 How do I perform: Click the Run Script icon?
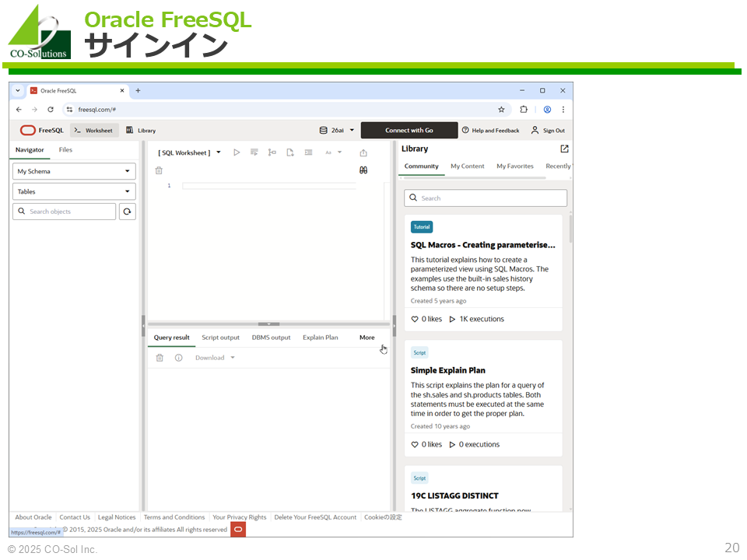254,152
